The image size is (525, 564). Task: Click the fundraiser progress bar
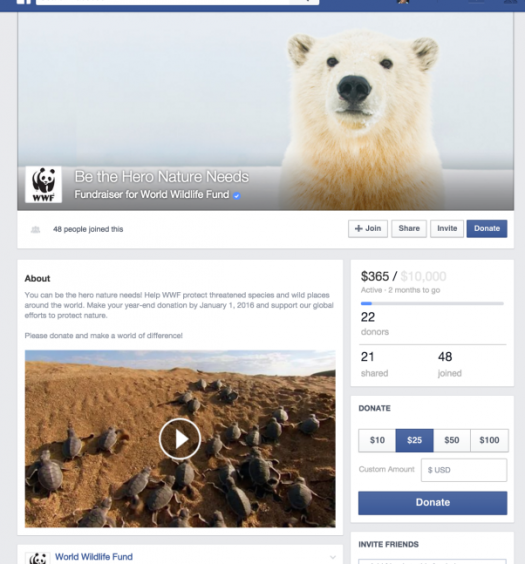432,304
